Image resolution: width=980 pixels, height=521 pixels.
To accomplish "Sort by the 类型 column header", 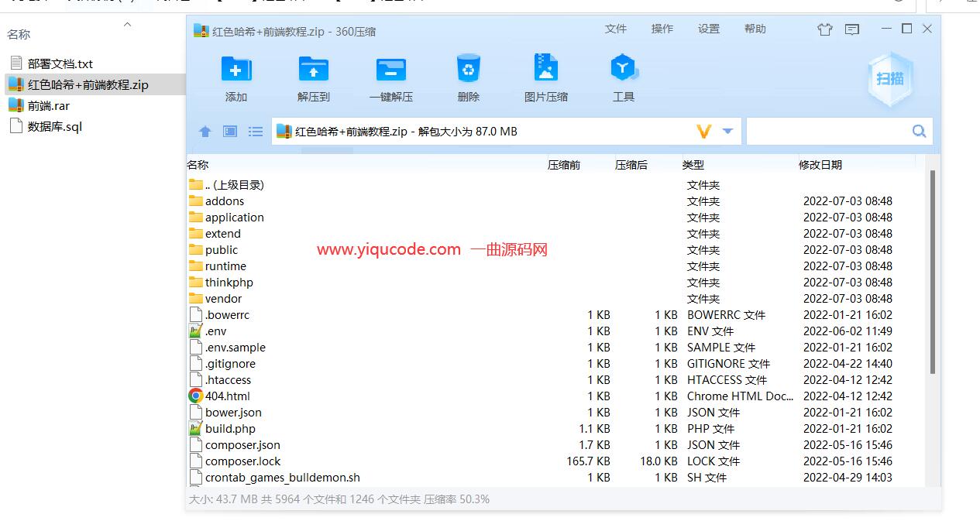I will (x=693, y=165).
